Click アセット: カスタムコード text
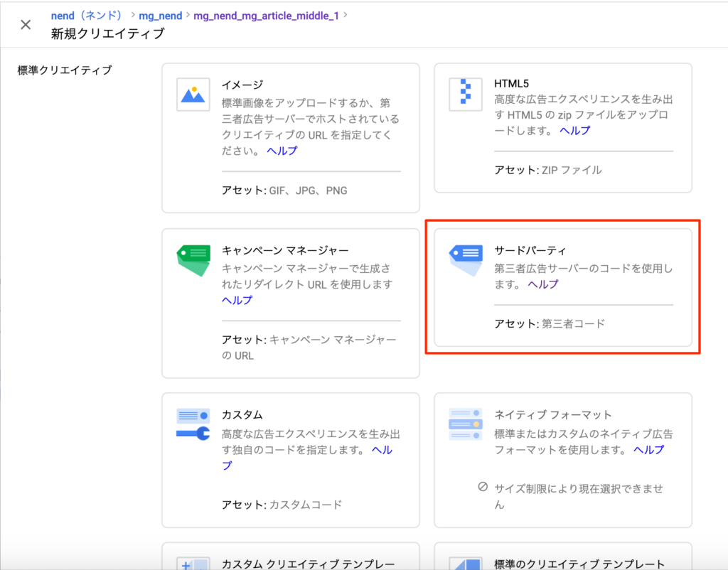The width and height of the screenshot is (728, 570). point(282,505)
